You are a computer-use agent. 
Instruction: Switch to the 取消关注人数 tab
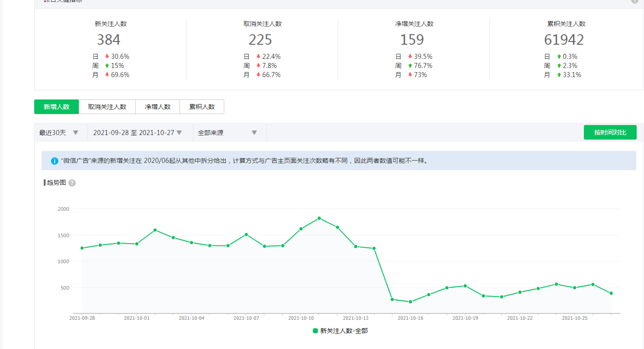(x=107, y=107)
